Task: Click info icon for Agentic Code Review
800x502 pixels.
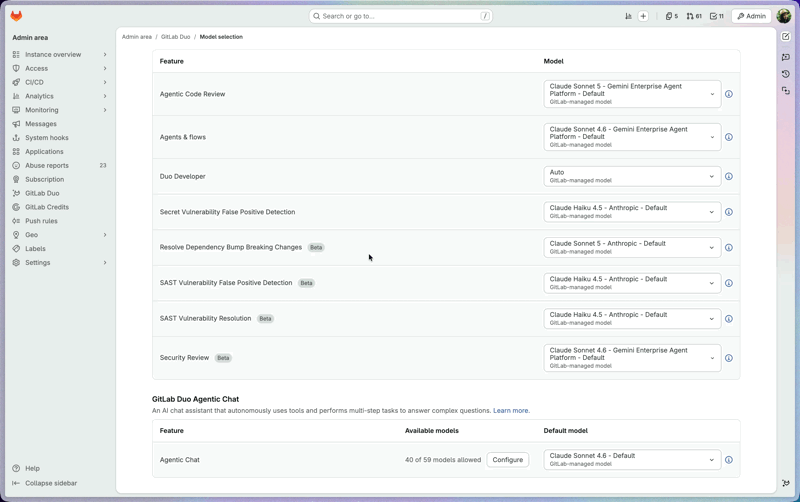Action: 729,94
